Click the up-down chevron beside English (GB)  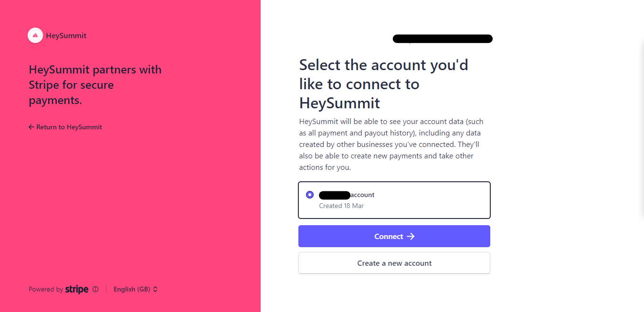[x=155, y=289]
